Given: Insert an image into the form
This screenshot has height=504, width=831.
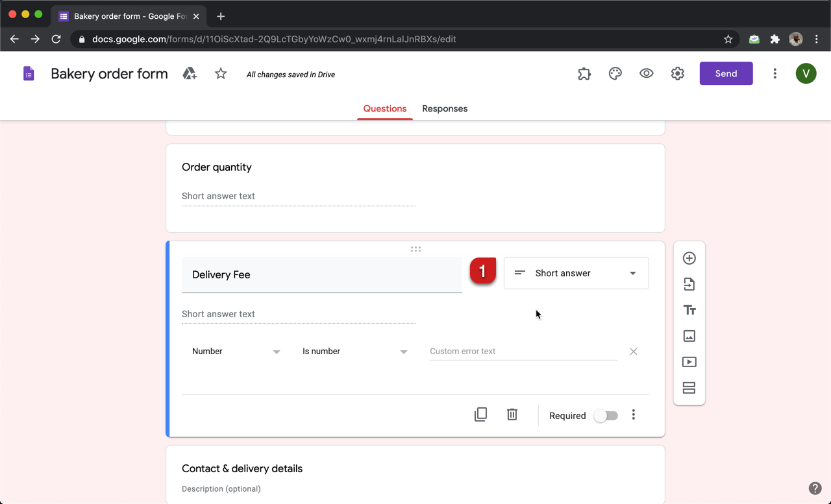Looking at the screenshot, I should (x=689, y=335).
